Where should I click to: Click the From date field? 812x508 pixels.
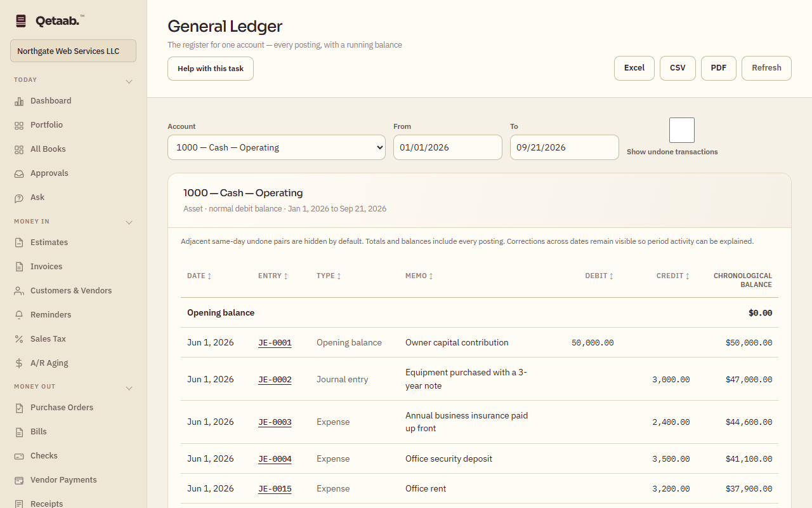(448, 147)
